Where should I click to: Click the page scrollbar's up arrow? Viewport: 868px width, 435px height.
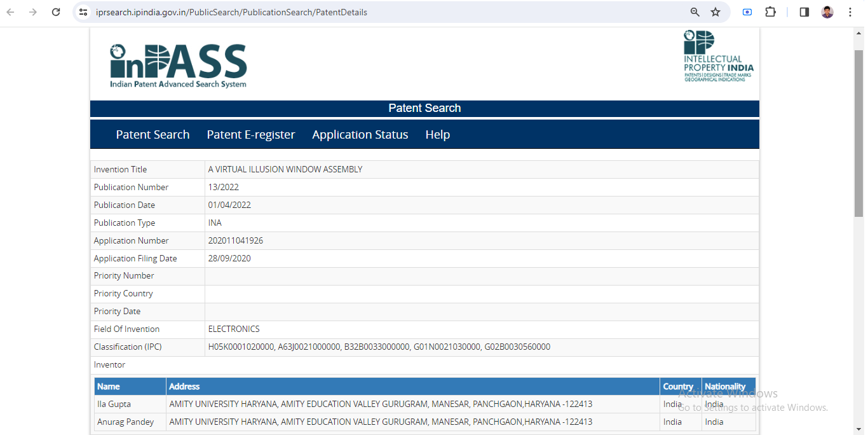coord(858,34)
